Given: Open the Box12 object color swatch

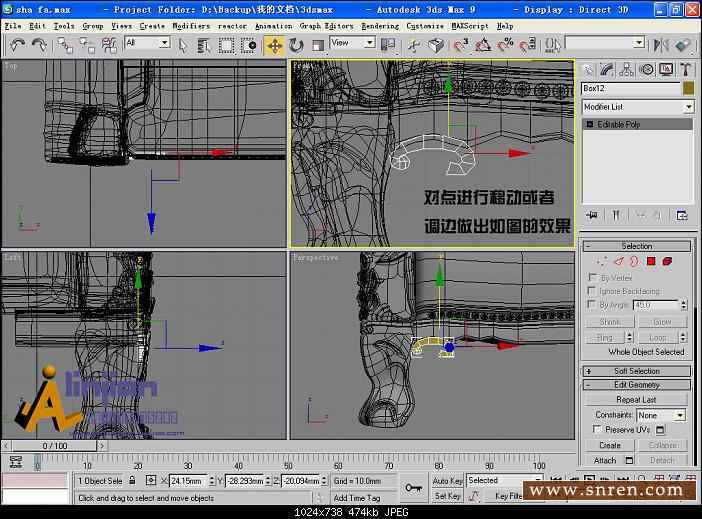Looking at the screenshot, I should coord(689,88).
